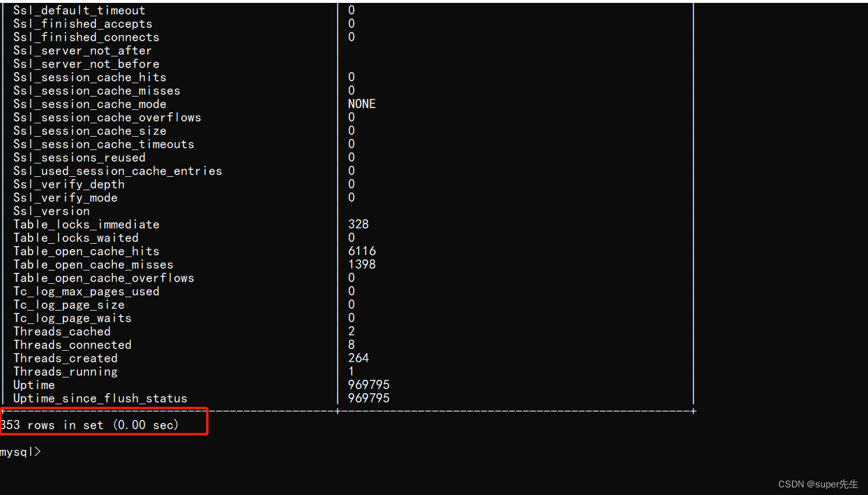The image size is (868, 495).
Task: Select Table_locks_waited variable
Action: pos(76,238)
